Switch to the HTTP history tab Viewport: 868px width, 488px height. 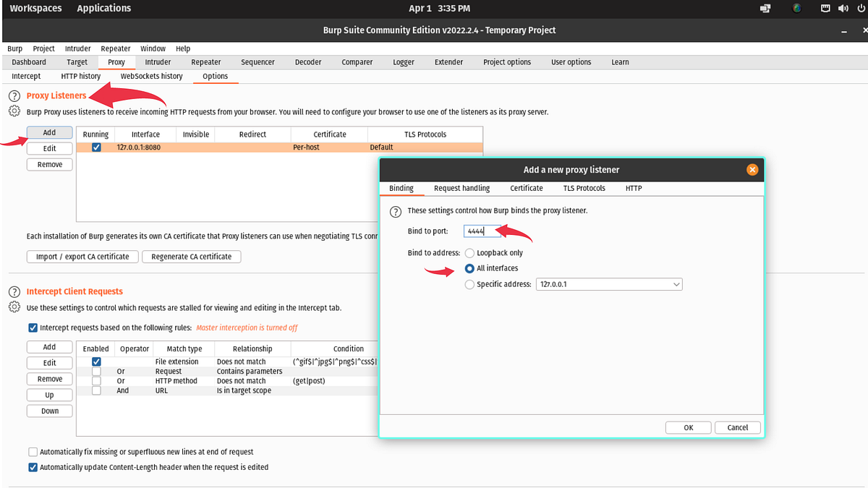80,75
